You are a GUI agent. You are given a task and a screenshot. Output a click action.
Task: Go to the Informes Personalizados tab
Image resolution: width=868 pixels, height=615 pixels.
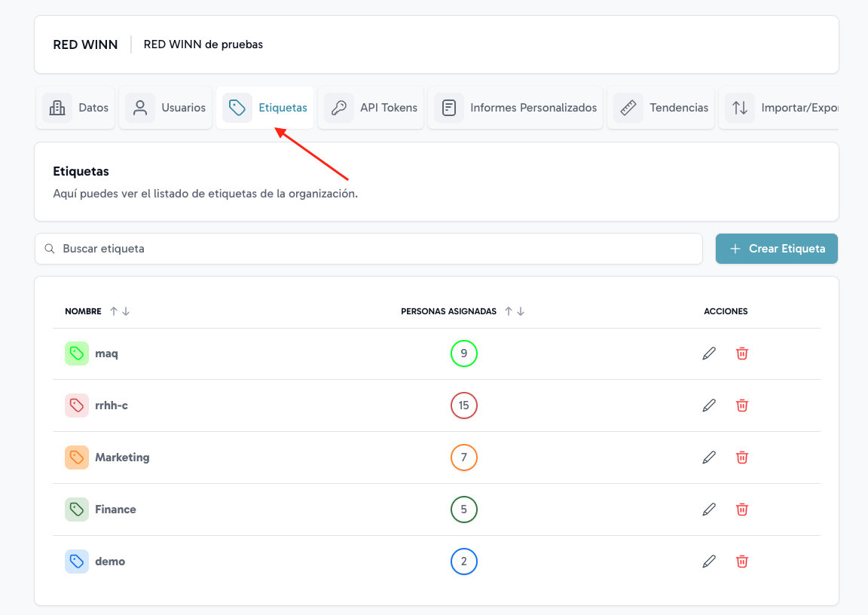coord(516,108)
